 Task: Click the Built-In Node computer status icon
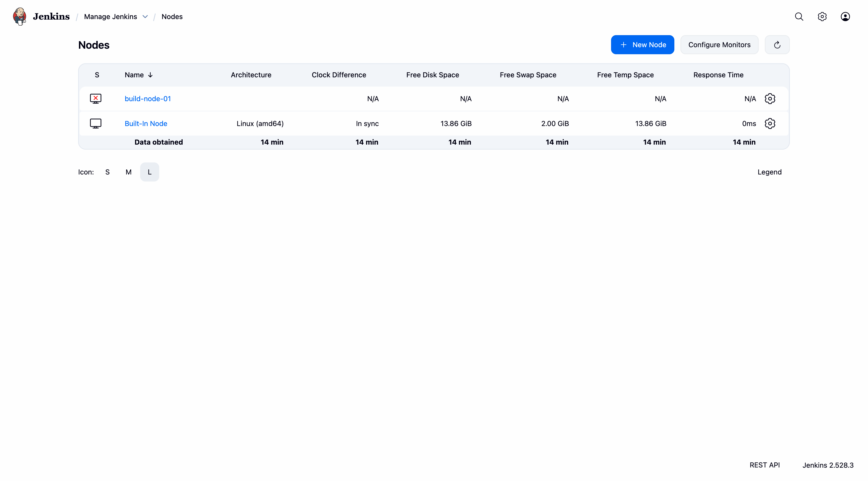coord(96,124)
